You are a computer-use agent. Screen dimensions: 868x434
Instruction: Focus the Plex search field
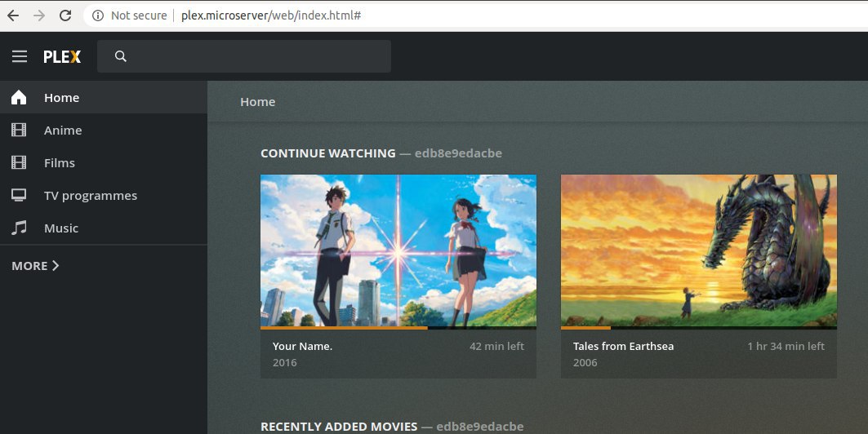[244, 55]
